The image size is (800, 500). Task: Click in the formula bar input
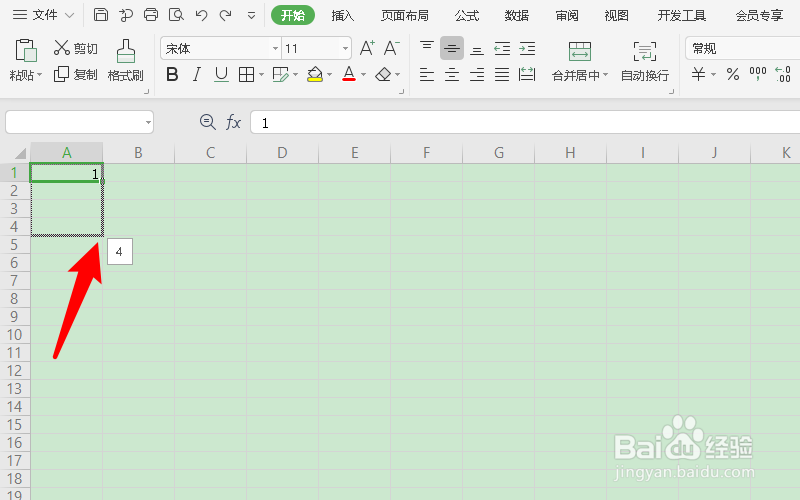[x=525, y=122]
